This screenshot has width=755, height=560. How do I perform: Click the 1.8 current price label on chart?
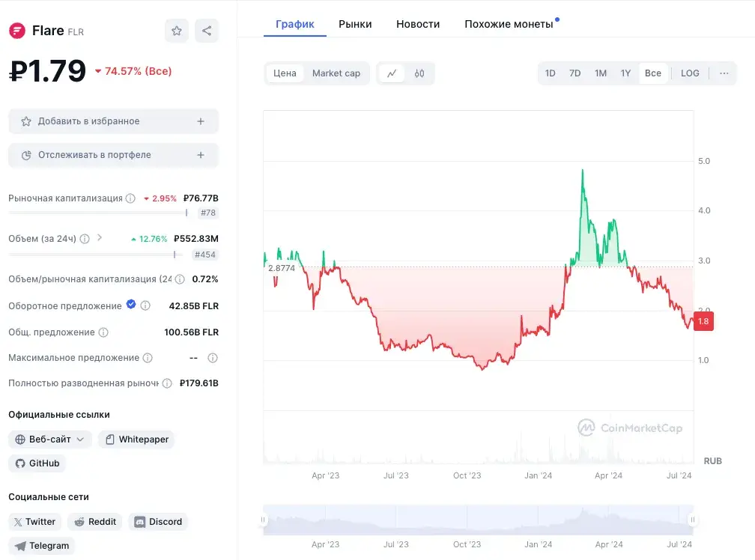click(703, 321)
